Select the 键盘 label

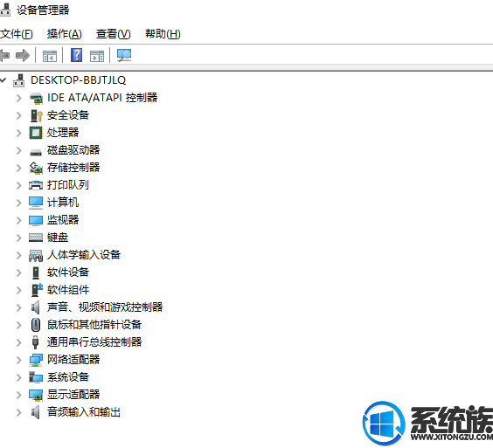coord(58,238)
